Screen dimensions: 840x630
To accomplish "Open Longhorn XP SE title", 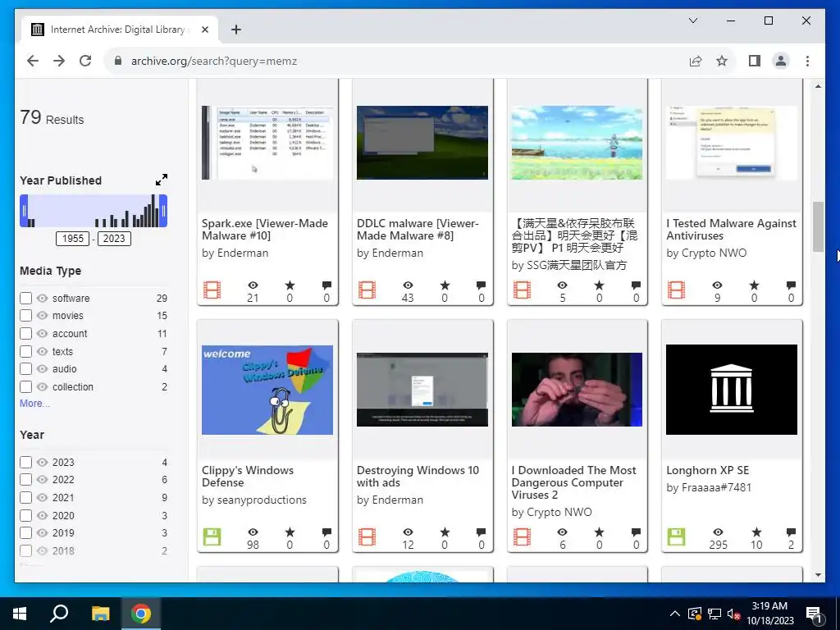I will pyautogui.click(x=708, y=470).
